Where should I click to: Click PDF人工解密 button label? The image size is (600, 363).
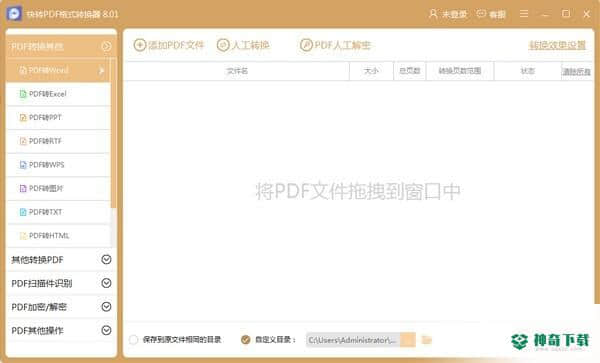pyautogui.click(x=342, y=45)
